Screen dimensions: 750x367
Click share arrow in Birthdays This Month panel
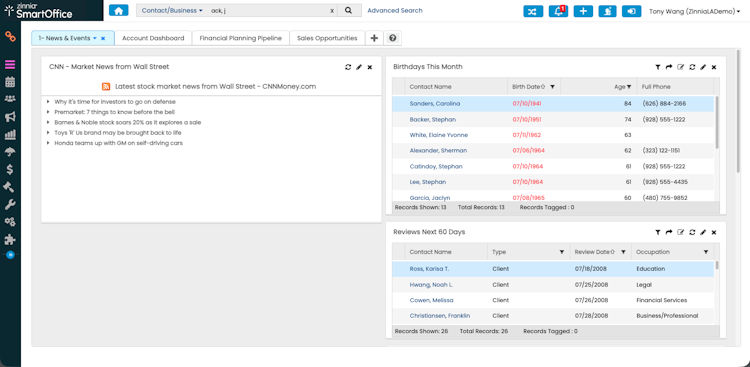669,67
